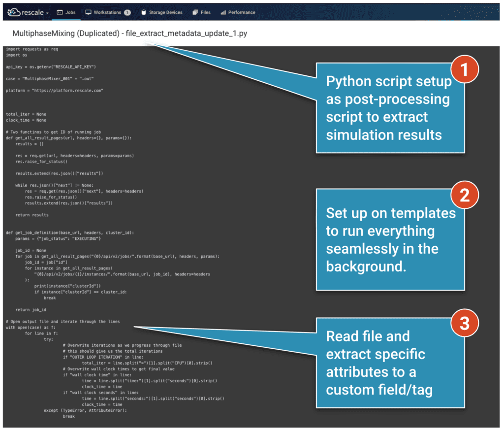Click the 'job_id = None' line
This screenshot has width=504, height=432.
click(31, 251)
